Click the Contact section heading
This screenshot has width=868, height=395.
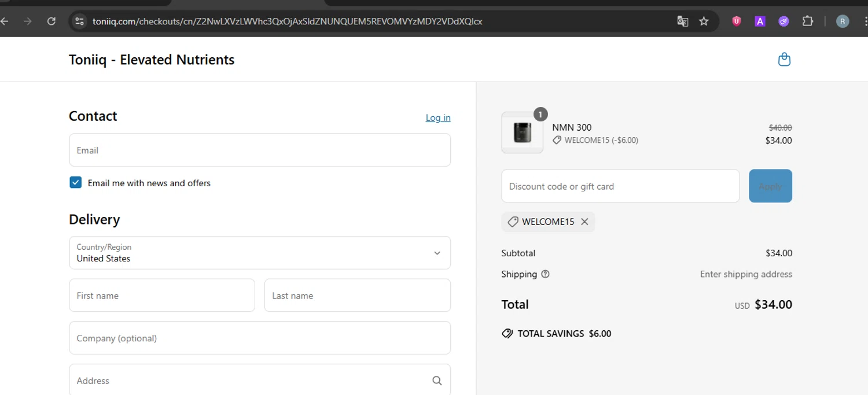click(x=93, y=116)
